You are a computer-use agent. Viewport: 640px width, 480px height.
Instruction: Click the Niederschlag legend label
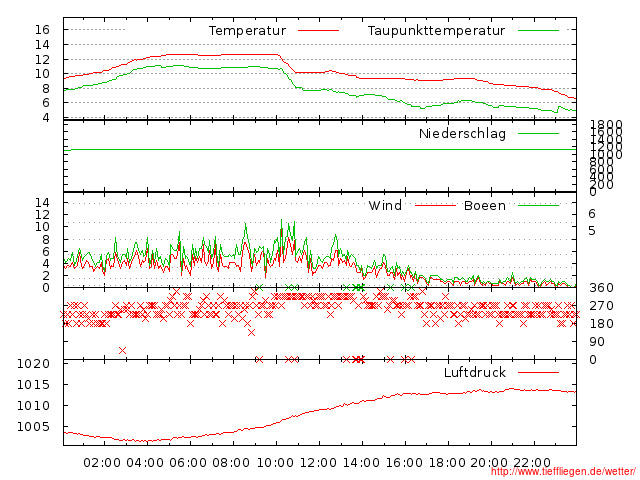pyautogui.click(x=462, y=133)
